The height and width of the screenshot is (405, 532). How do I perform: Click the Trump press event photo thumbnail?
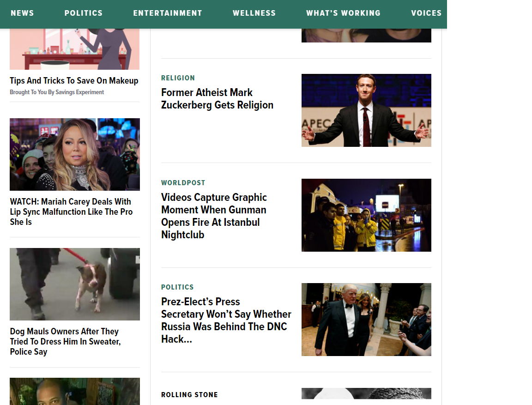pos(366,320)
